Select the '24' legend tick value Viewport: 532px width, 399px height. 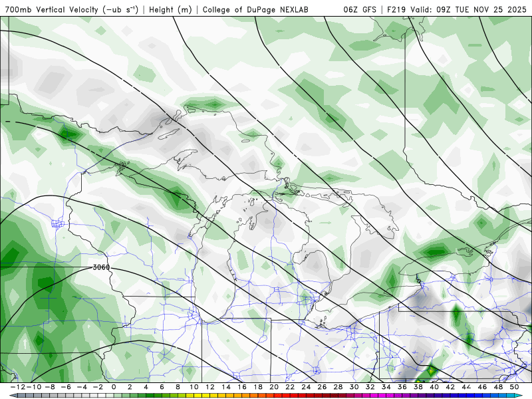[x=306, y=387]
